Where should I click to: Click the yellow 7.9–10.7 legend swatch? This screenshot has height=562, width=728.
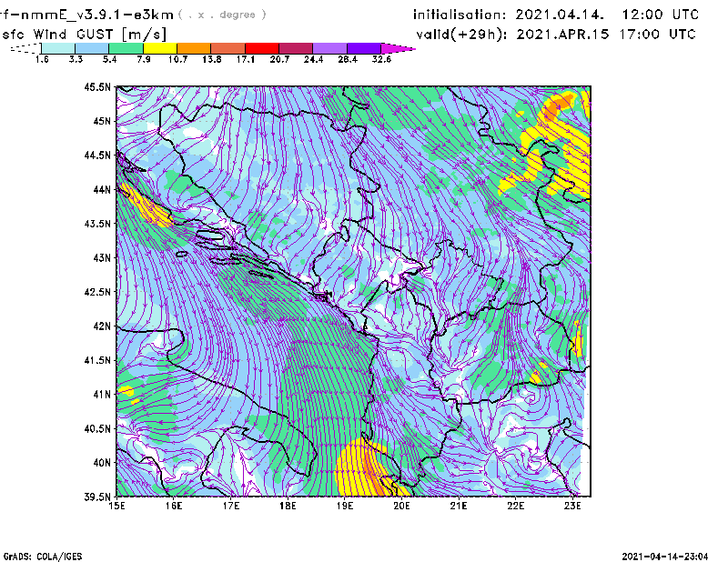pos(160,48)
